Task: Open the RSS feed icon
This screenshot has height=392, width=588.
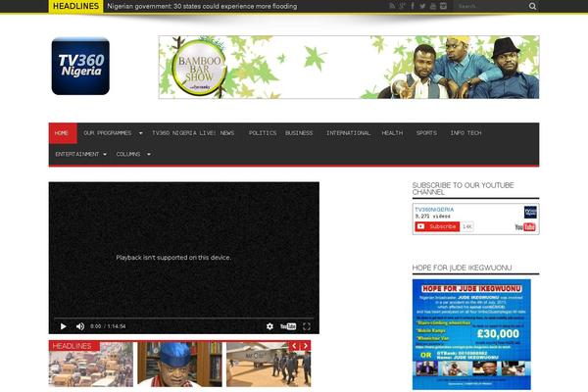Action: (392, 6)
